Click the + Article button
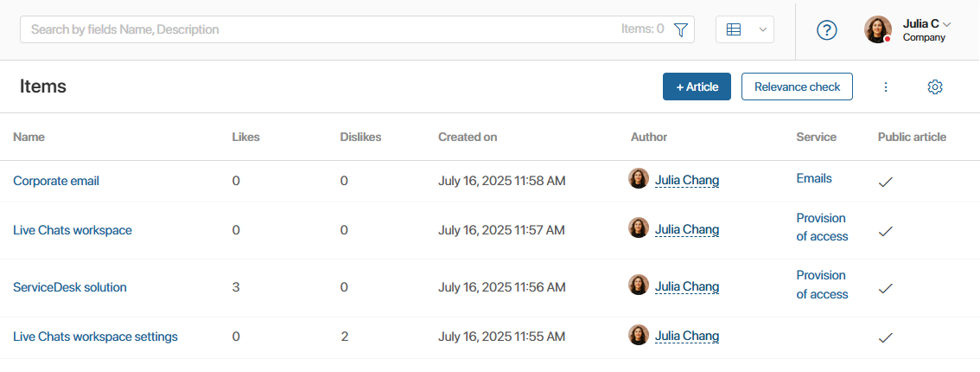The image size is (980, 372). [697, 87]
